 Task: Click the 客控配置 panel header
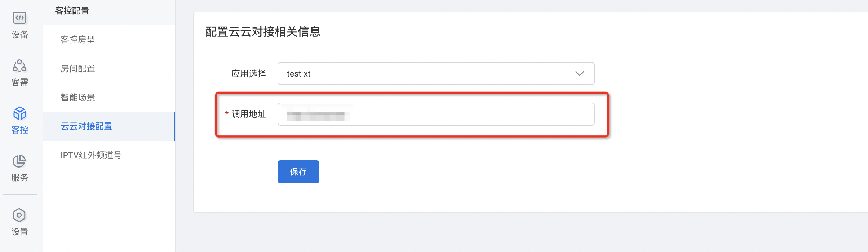72,11
